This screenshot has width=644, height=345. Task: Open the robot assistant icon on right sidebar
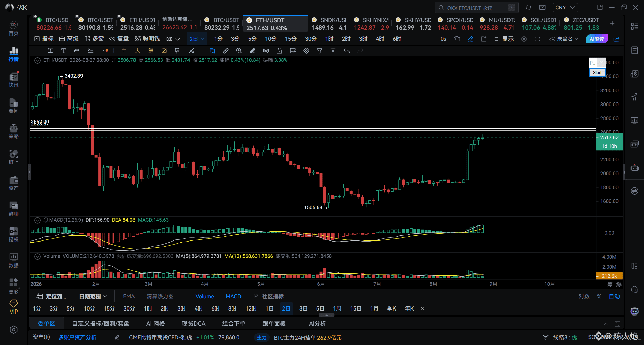click(x=634, y=168)
